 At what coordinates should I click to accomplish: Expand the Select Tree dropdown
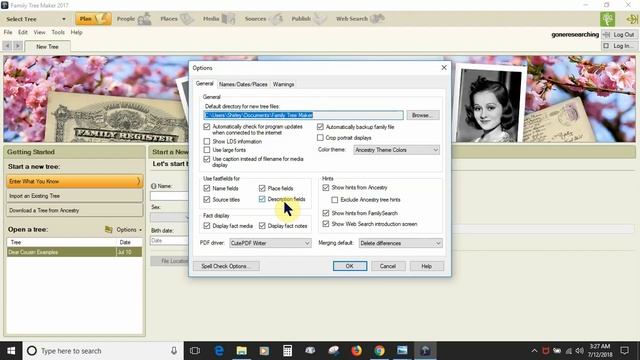pos(36,19)
